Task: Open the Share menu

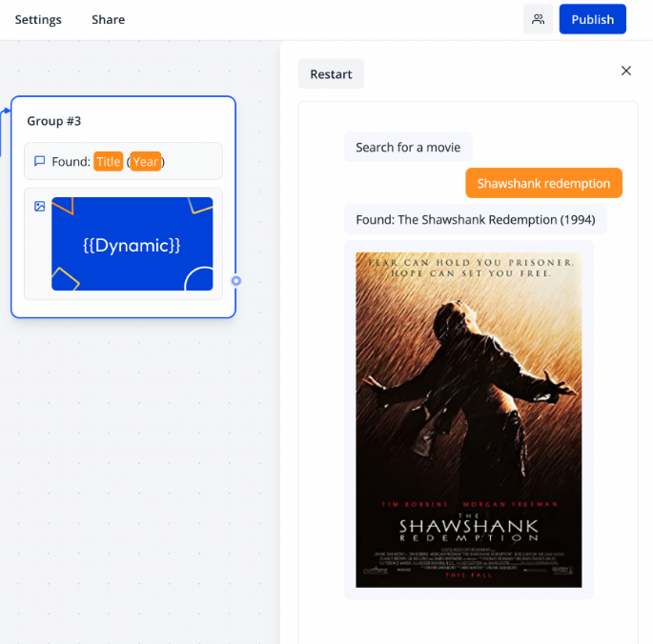Action: coord(108,19)
